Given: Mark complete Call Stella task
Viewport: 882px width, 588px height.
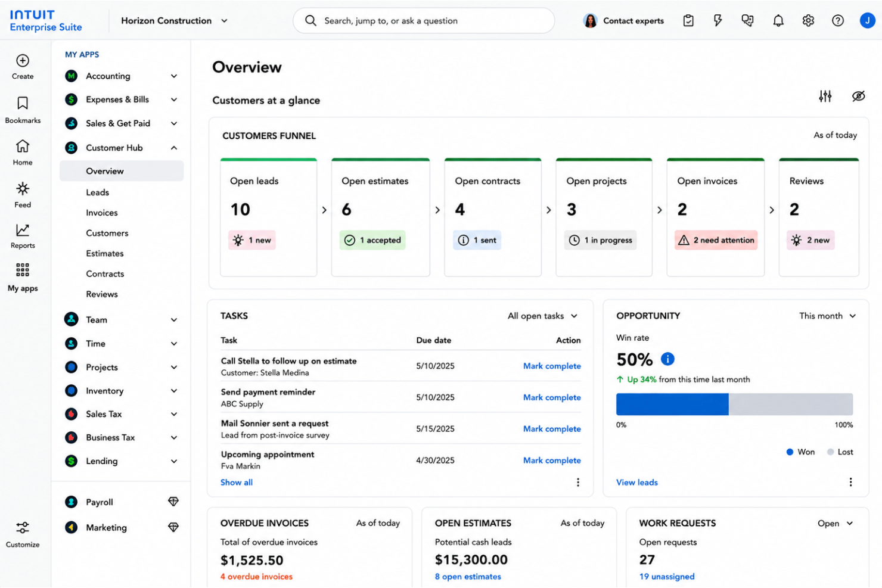Looking at the screenshot, I should (552, 366).
